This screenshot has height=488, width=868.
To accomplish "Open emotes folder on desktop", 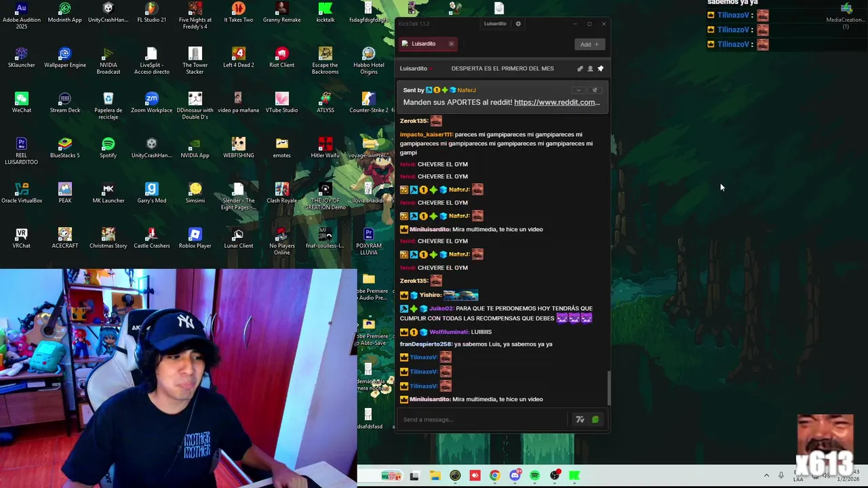I will [281, 148].
